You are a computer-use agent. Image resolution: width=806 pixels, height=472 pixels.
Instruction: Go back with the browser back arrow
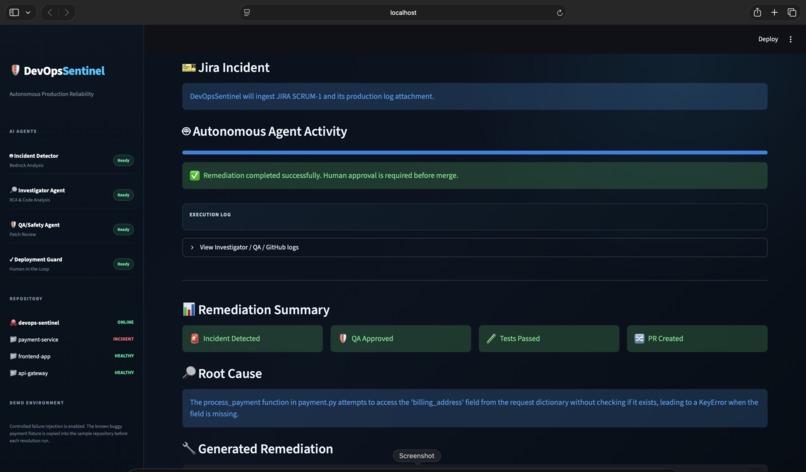tap(50, 12)
